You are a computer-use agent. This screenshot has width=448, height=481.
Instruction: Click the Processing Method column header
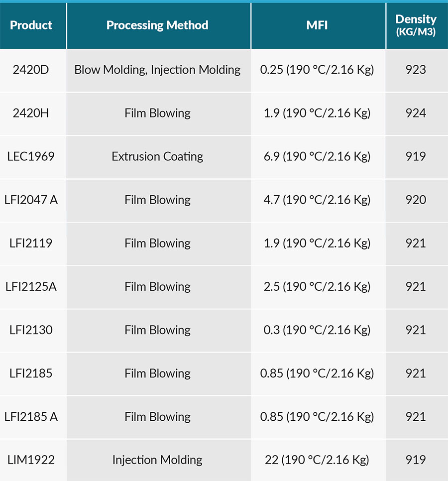(x=157, y=25)
